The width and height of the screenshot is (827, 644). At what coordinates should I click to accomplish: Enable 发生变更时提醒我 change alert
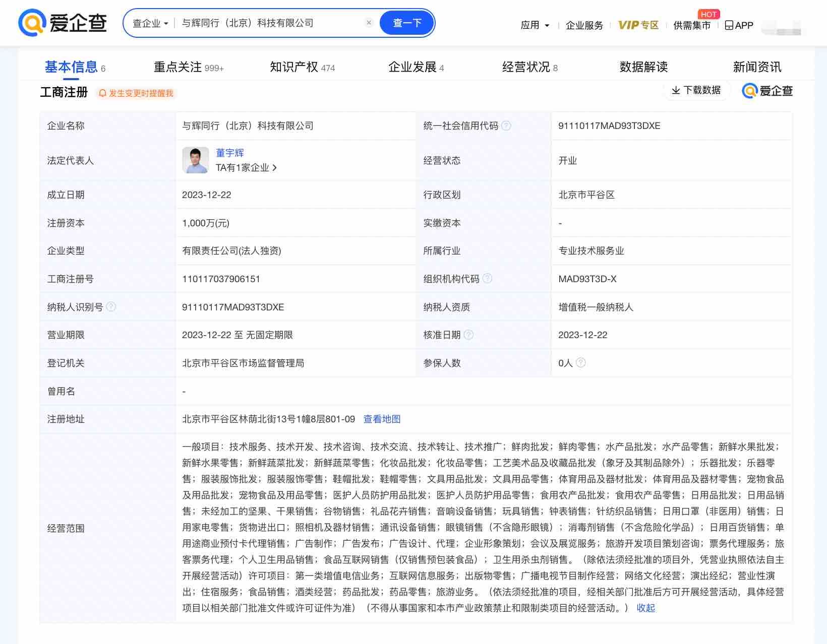point(136,93)
